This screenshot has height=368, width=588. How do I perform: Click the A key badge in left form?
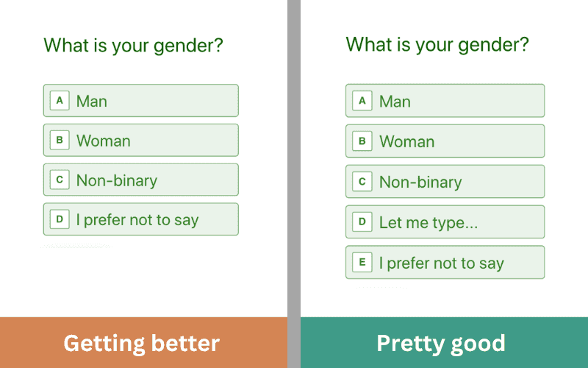coord(60,100)
